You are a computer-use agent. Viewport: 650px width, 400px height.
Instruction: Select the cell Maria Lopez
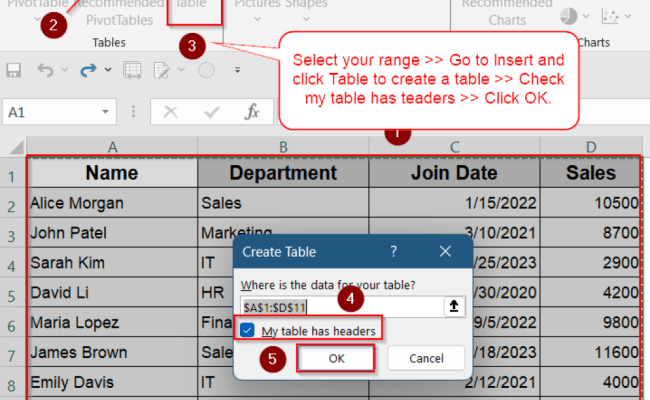click(112, 322)
